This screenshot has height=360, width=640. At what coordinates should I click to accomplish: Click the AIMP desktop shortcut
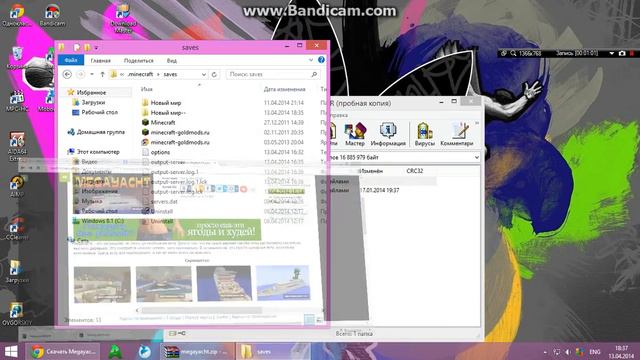(17, 186)
